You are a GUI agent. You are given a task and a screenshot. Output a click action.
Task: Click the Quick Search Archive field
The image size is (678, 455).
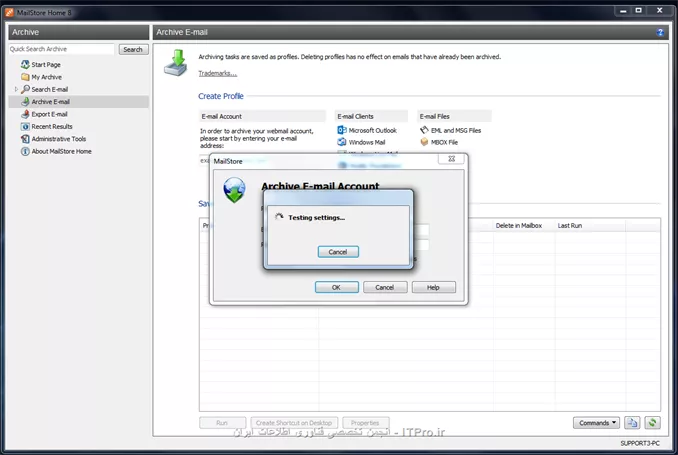(61, 49)
